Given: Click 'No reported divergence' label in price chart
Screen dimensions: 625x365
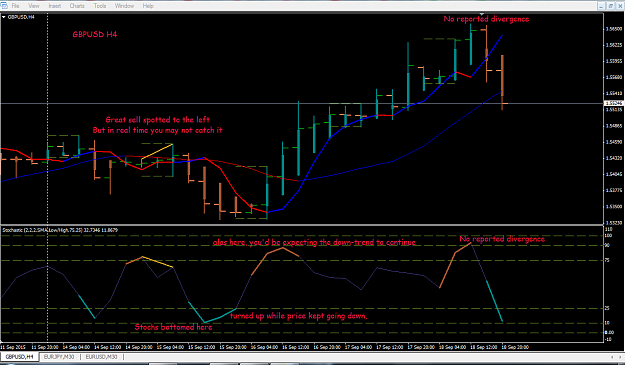Looking at the screenshot, I should click(x=486, y=19).
